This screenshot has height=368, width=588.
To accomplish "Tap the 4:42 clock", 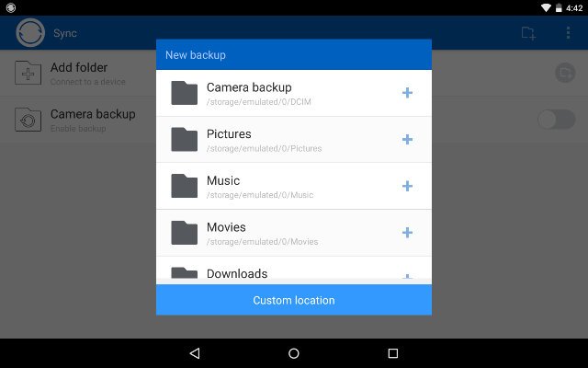I will (x=574, y=8).
